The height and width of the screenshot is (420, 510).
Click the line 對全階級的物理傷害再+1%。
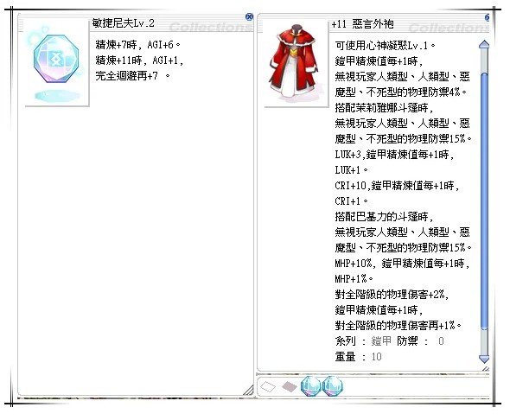coord(398,326)
